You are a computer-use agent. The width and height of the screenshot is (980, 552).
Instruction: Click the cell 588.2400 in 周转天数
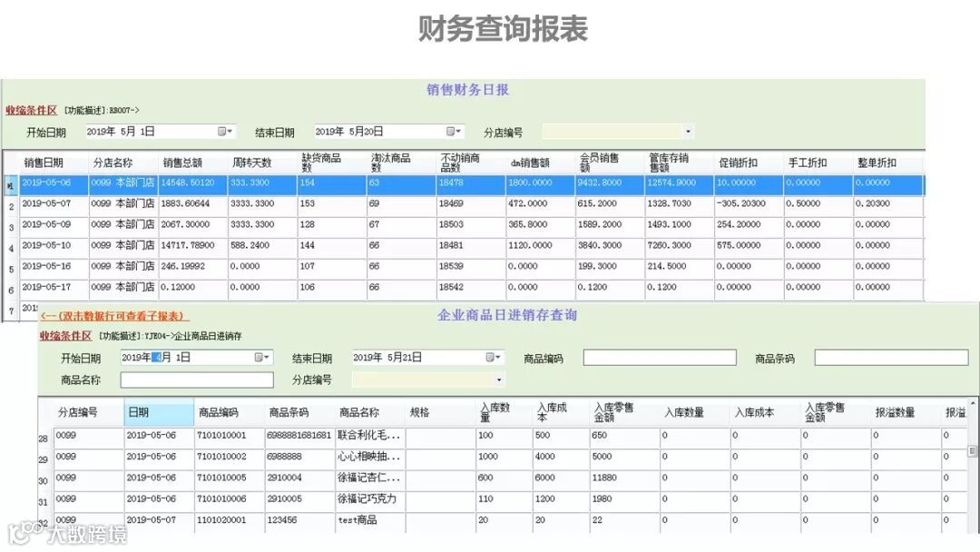tap(262, 246)
